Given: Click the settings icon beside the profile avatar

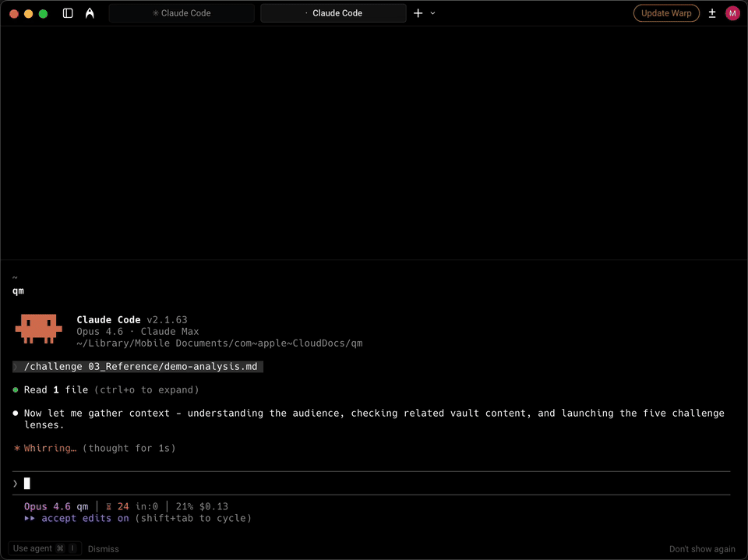Looking at the screenshot, I should pyautogui.click(x=711, y=13).
